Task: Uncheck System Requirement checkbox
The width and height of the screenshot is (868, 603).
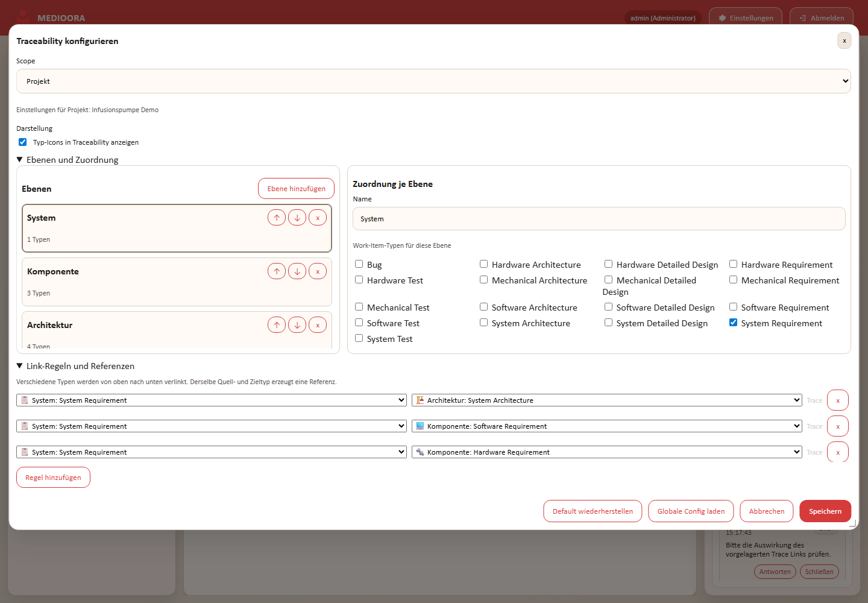Action: 734,323
